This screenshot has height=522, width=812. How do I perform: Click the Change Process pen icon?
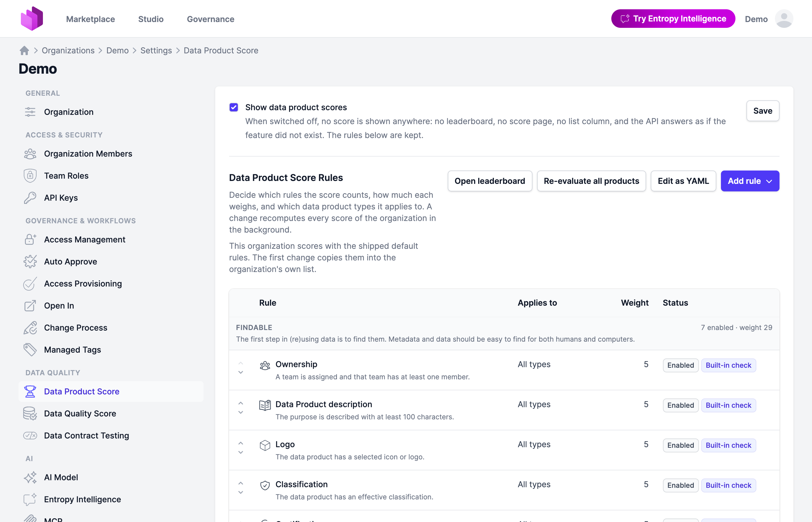30,328
